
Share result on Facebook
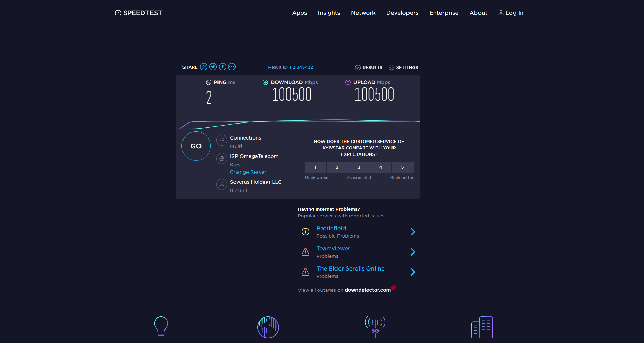pos(223,67)
